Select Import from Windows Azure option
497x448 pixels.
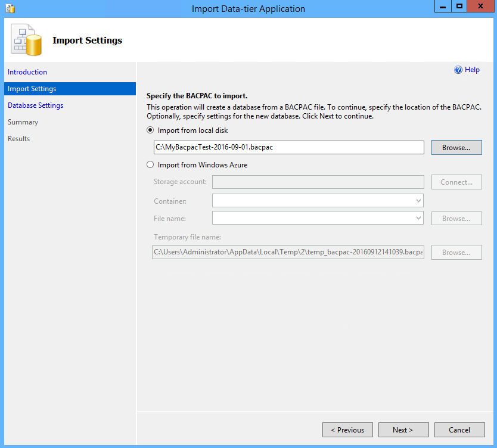tap(150, 165)
